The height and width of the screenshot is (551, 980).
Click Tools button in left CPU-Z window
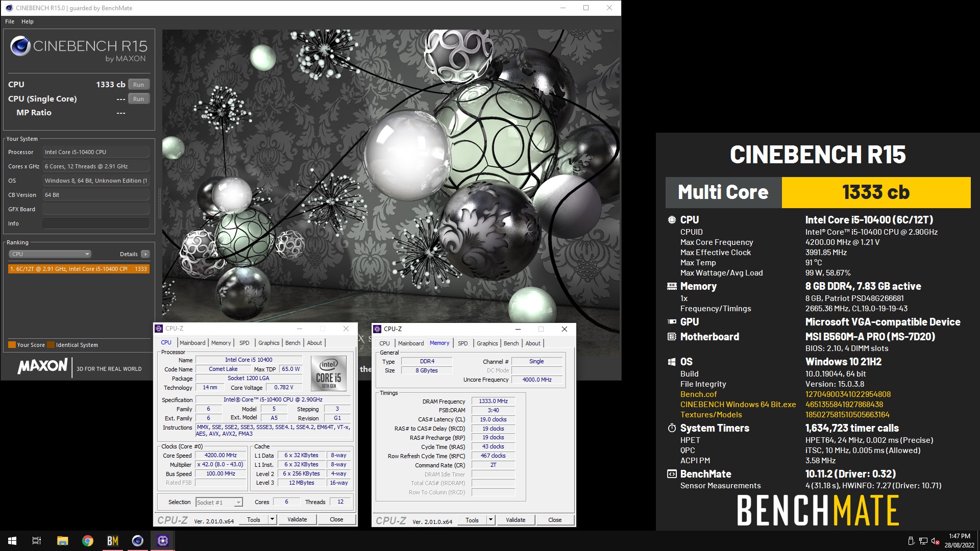click(254, 520)
